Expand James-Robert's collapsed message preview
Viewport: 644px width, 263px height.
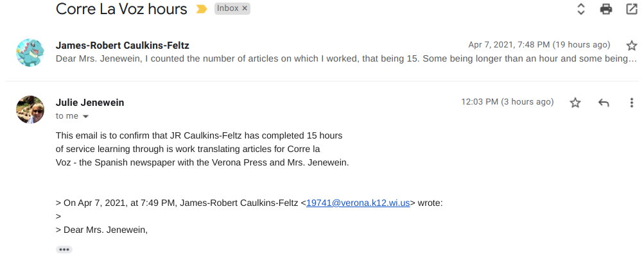click(x=340, y=58)
